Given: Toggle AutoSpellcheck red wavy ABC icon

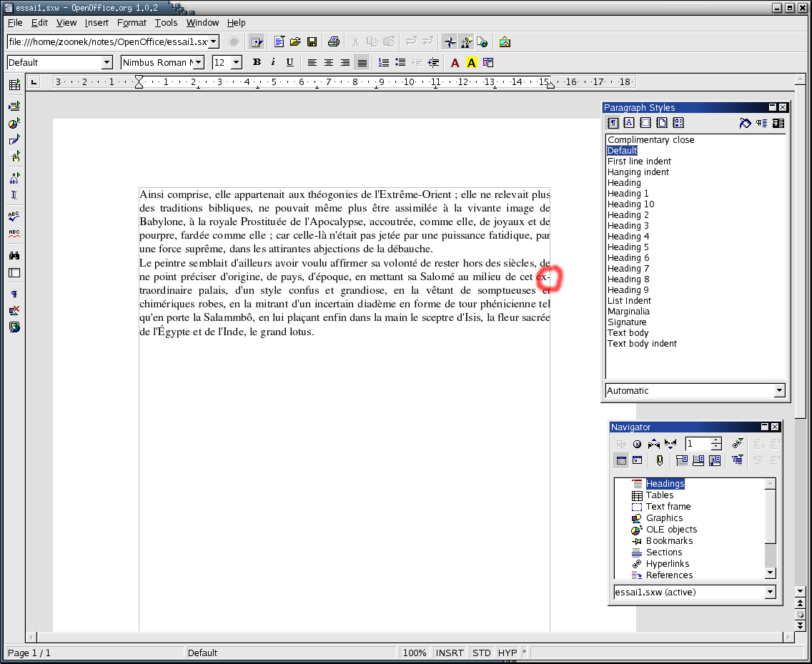Looking at the screenshot, I should click(x=14, y=234).
